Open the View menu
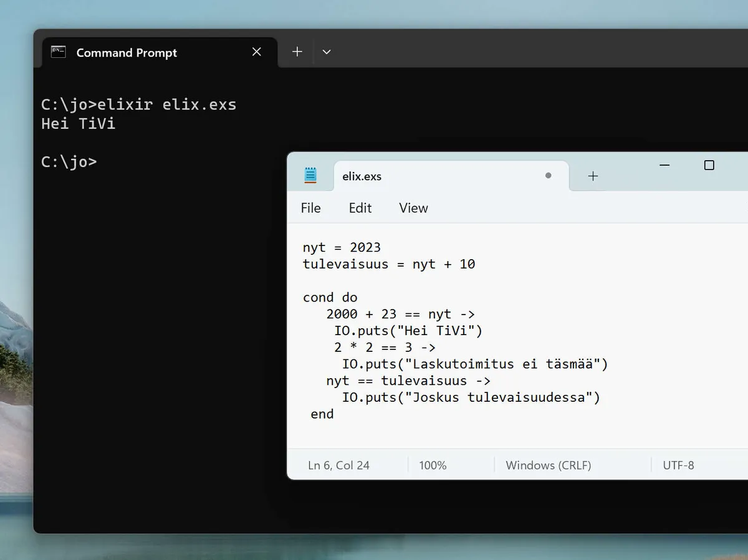The width and height of the screenshot is (748, 560). [413, 208]
